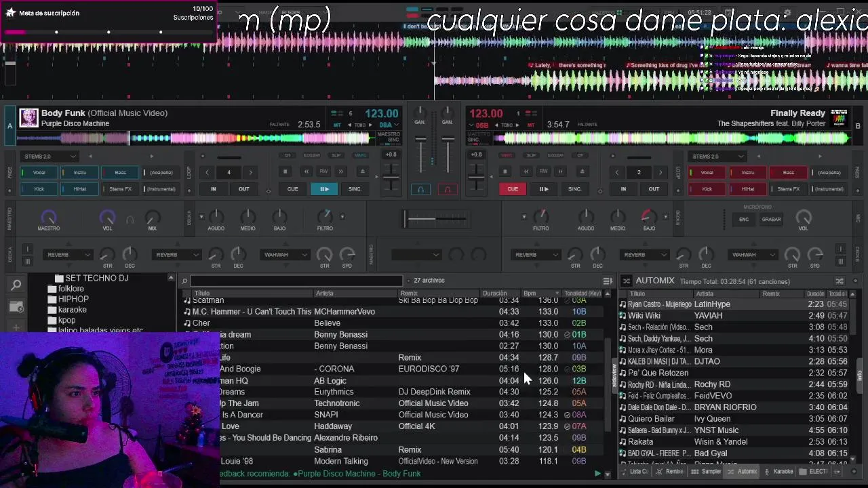Click the browser search input field
868x488 pixels.
pyautogui.click(x=296, y=281)
